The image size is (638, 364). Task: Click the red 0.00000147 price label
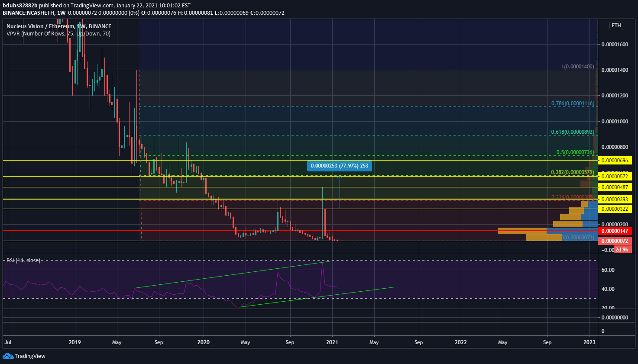[x=615, y=231]
